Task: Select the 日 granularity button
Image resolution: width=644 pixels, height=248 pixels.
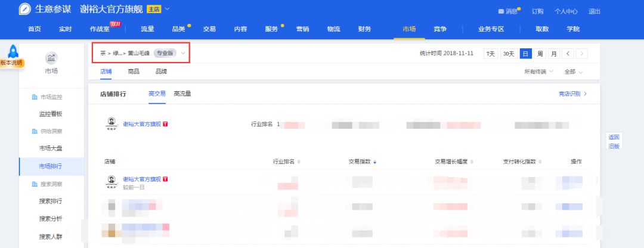Action: click(526, 54)
